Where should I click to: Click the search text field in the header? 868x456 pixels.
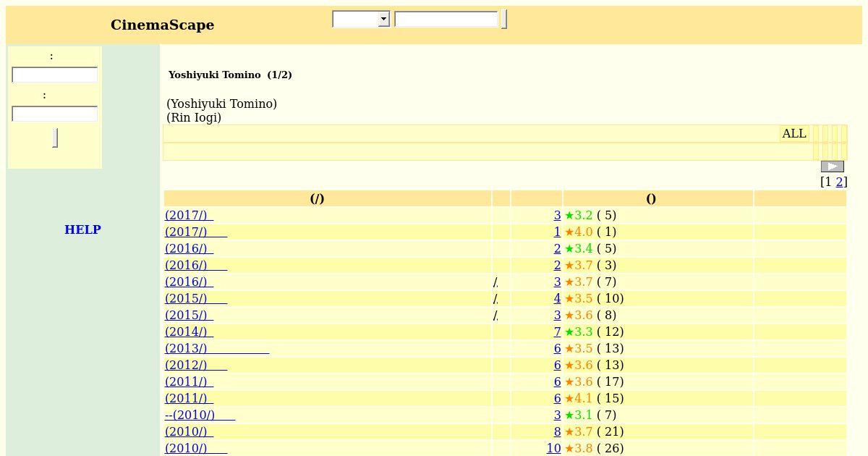point(446,20)
